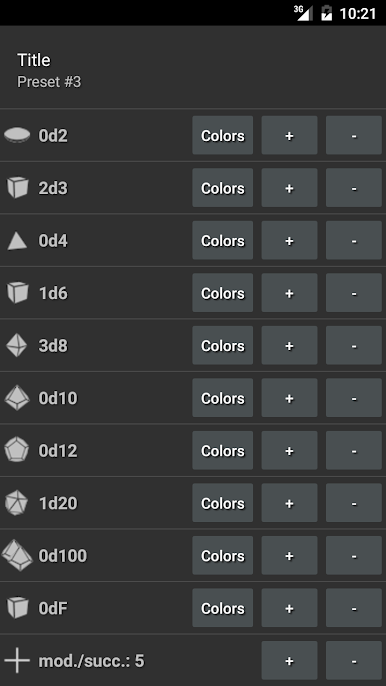Open Colors for the 3d8 dice
This screenshot has width=386, height=686.
point(223,345)
